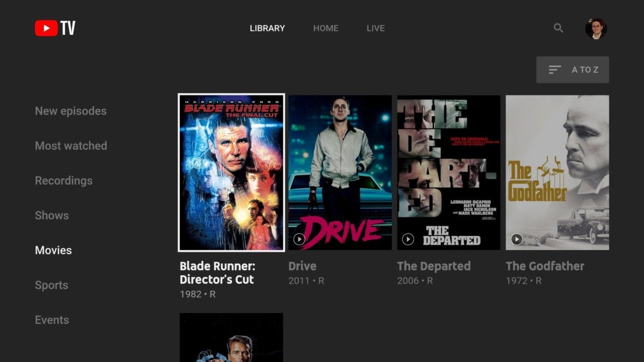
Task: Select Movies in the sidebar
Action: click(x=53, y=250)
